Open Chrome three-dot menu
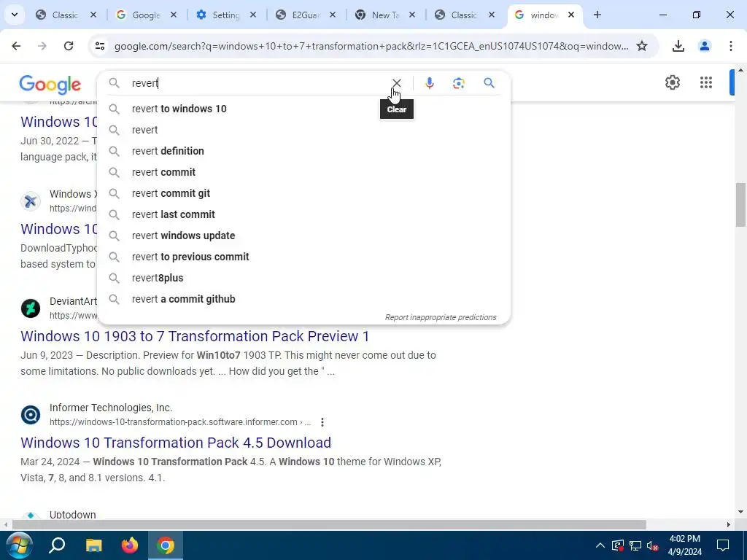The width and height of the screenshot is (747, 560). pyautogui.click(x=731, y=46)
